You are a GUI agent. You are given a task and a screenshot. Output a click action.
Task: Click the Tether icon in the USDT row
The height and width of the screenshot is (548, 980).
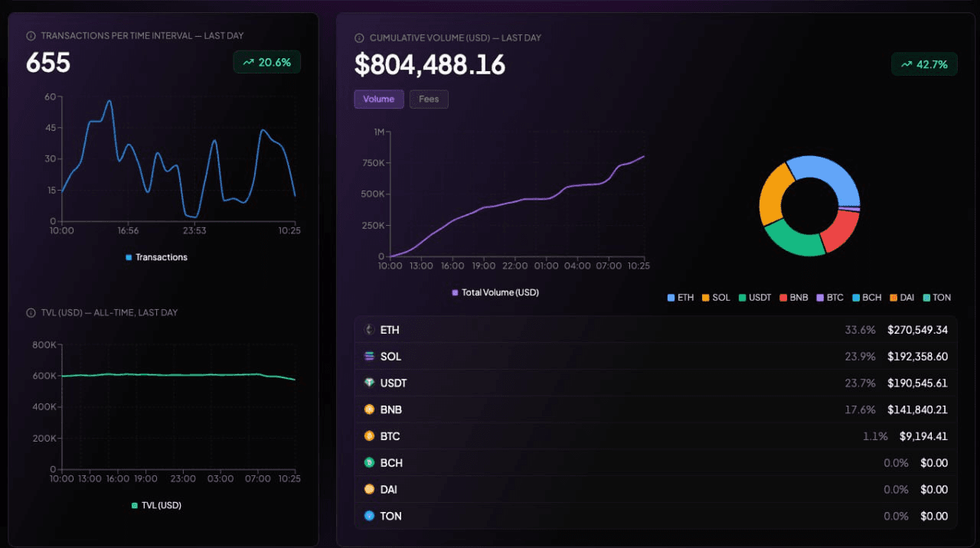[369, 383]
